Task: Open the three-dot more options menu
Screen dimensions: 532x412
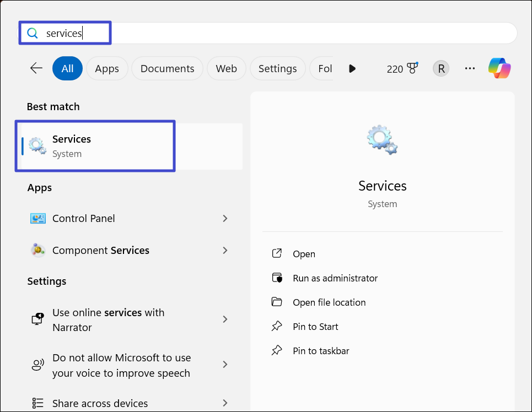Action: 470,68
